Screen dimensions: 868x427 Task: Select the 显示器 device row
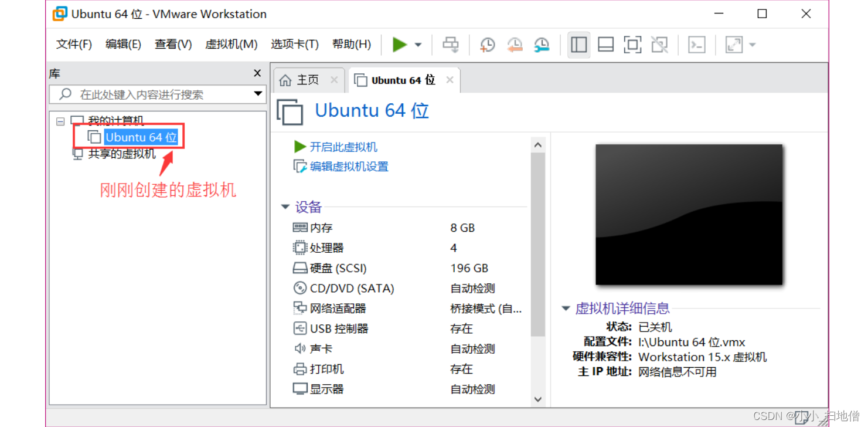(x=409, y=389)
